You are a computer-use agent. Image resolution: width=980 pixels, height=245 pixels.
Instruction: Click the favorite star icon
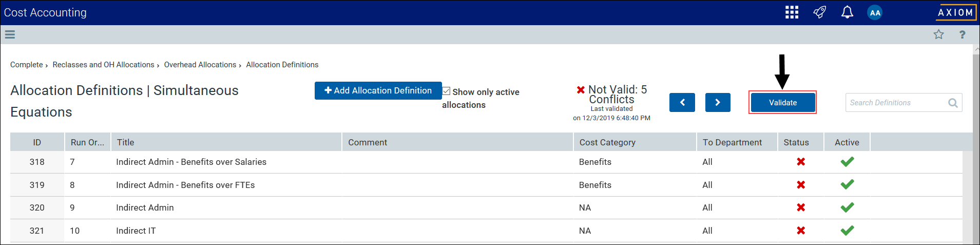[x=938, y=34]
